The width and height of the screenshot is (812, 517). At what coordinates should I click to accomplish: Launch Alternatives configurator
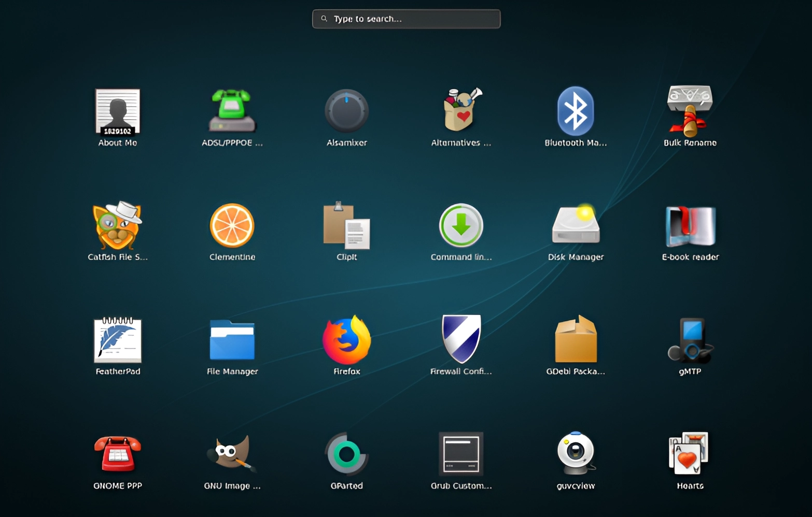pos(461,110)
